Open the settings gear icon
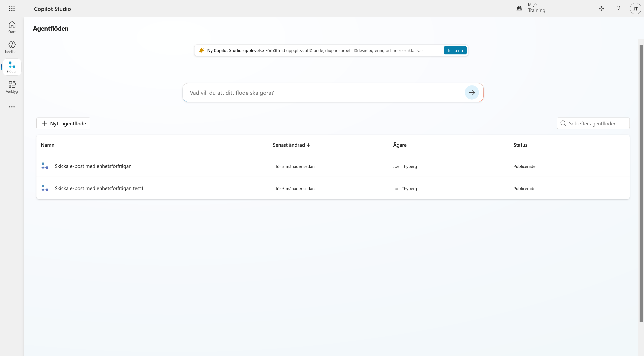This screenshot has height=356, width=644. [601, 8]
